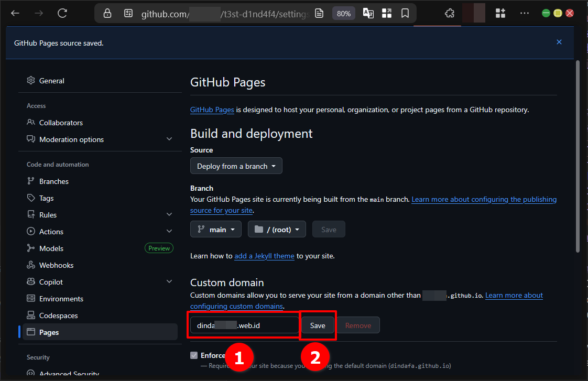Click the translate page icon
The height and width of the screenshot is (381, 588).
point(368,13)
